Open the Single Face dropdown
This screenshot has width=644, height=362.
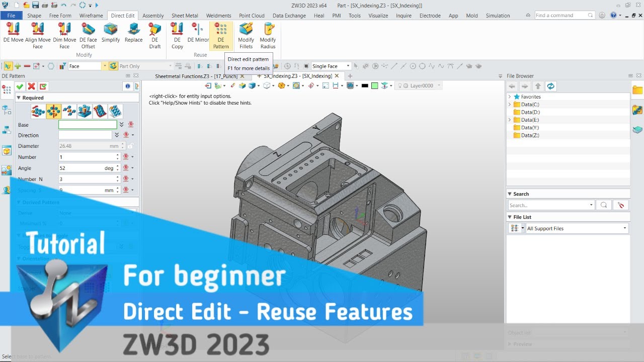click(x=348, y=66)
